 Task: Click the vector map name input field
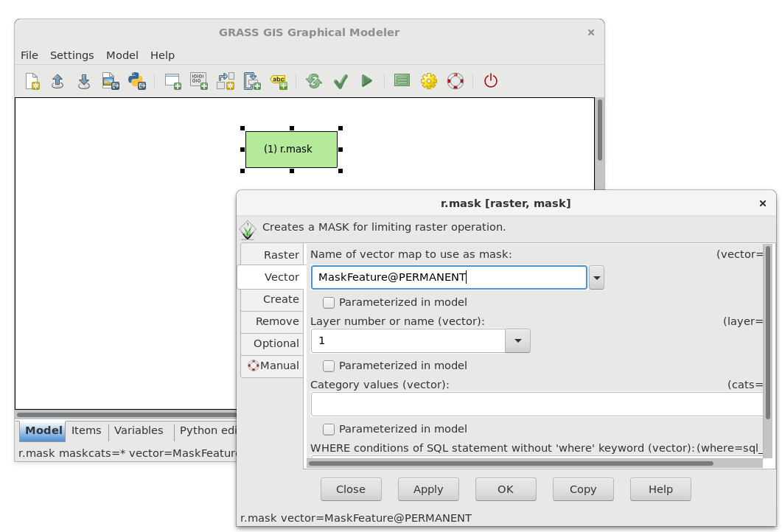click(449, 277)
